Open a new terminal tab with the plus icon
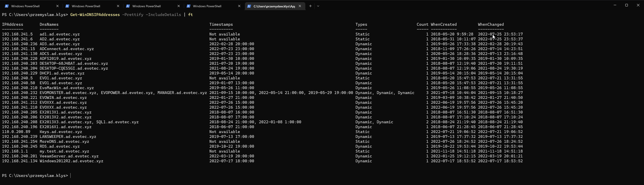 point(310,6)
